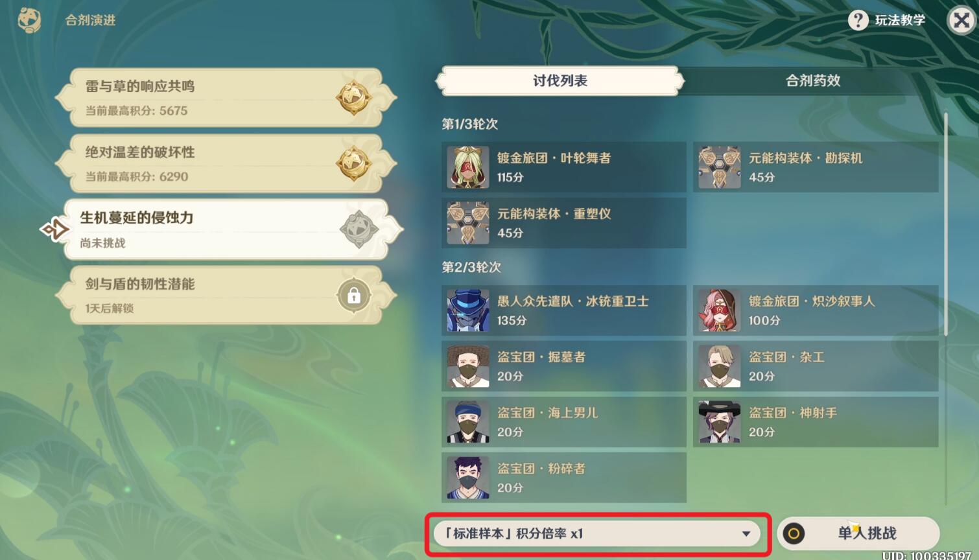Viewport: 979px width, 560px height.
Task: Click the gold medal on 雷与草的响应共鸣
Action: (354, 98)
